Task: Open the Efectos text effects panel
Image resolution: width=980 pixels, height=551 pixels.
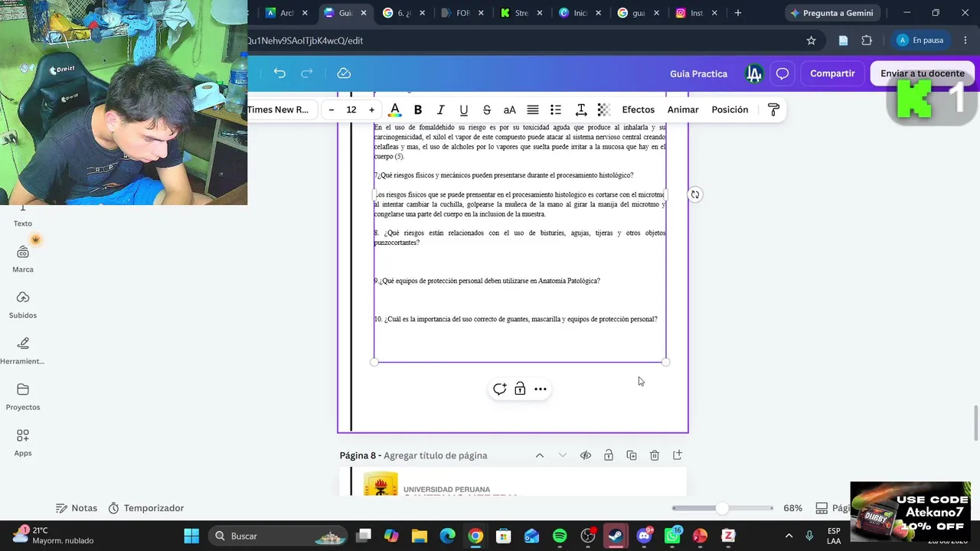Action: click(x=638, y=109)
